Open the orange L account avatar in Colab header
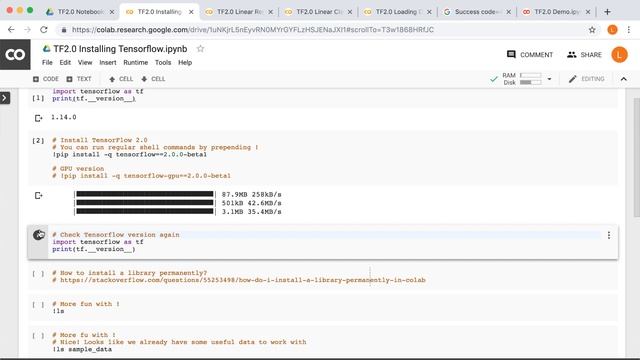The image size is (640, 360). (x=619, y=55)
